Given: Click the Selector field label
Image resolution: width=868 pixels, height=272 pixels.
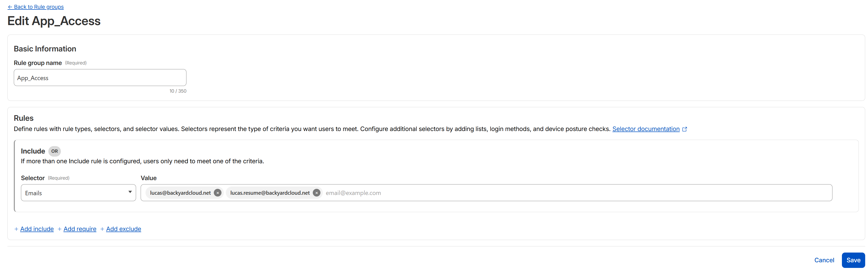Looking at the screenshot, I should pos(33,178).
